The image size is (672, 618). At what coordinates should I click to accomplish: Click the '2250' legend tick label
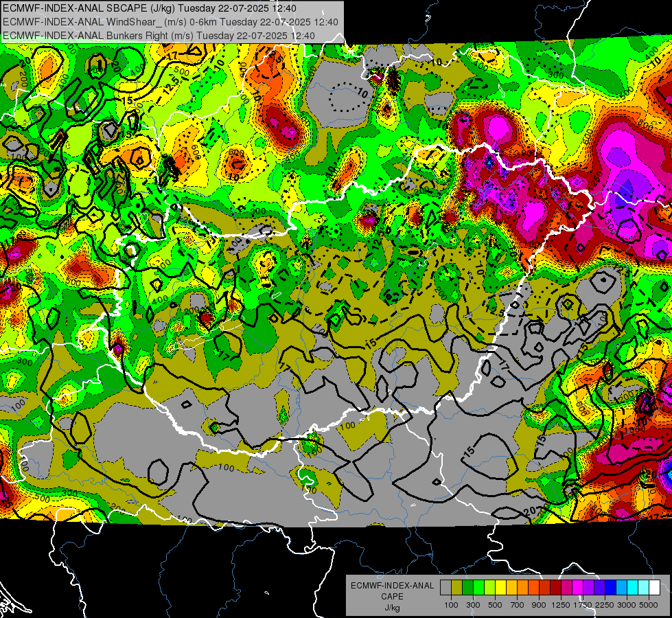605,605
